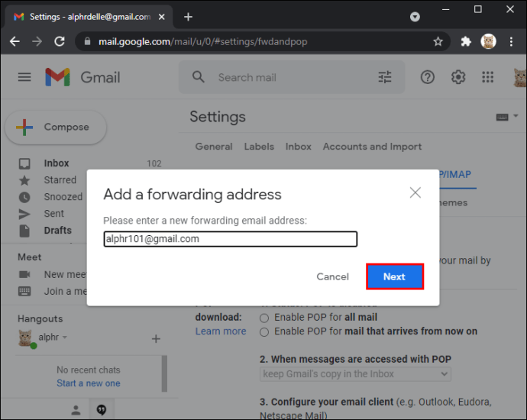Click Compose button
Screen dimensions: 527x420
56,128
